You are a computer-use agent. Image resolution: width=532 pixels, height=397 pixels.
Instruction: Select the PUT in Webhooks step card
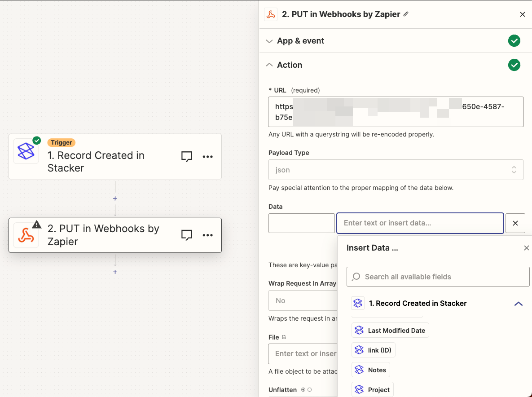point(115,235)
